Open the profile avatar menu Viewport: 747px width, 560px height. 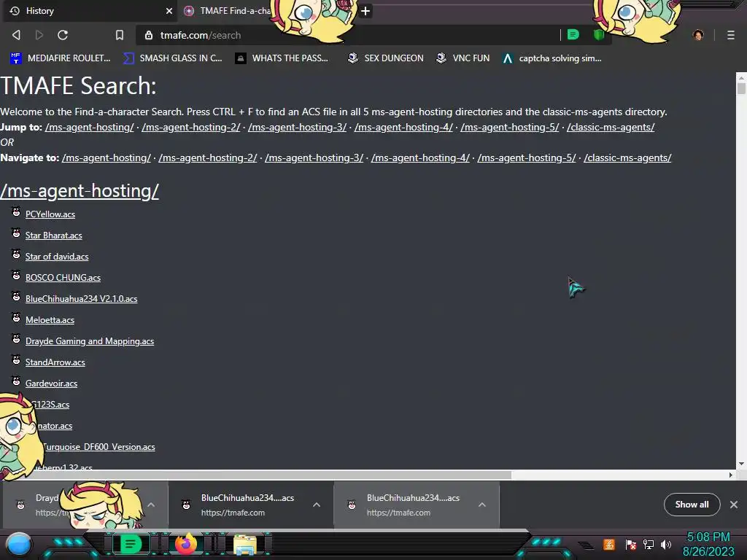pyautogui.click(x=698, y=35)
